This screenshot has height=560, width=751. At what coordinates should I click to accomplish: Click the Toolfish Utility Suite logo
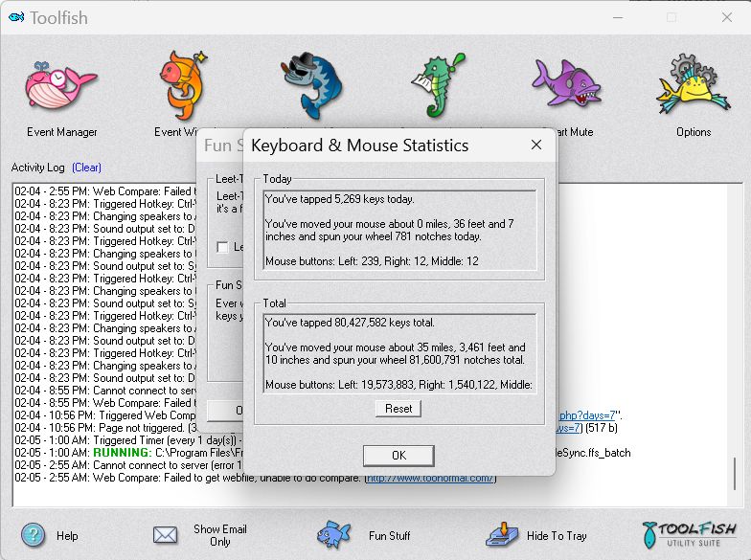(x=689, y=534)
